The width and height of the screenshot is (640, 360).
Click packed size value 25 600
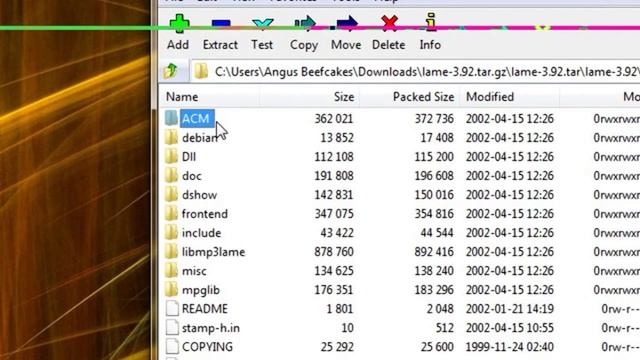click(x=437, y=347)
